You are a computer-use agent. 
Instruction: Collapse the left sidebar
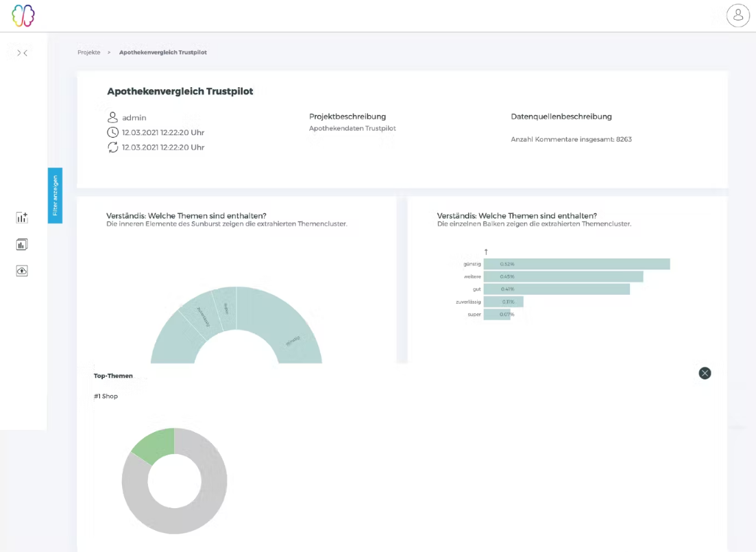pyautogui.click(x=22, y=53)
